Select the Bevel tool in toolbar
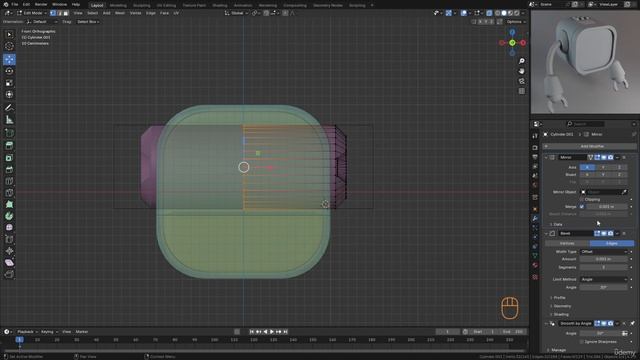The height and width of the screenshot is (360, 640). coord(9,169)
